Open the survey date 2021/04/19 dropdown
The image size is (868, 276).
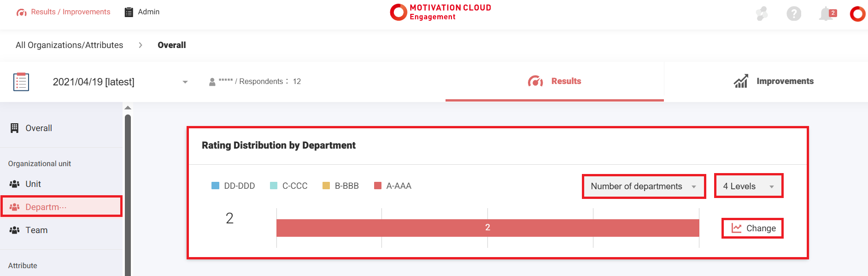[x=120, y=82]
